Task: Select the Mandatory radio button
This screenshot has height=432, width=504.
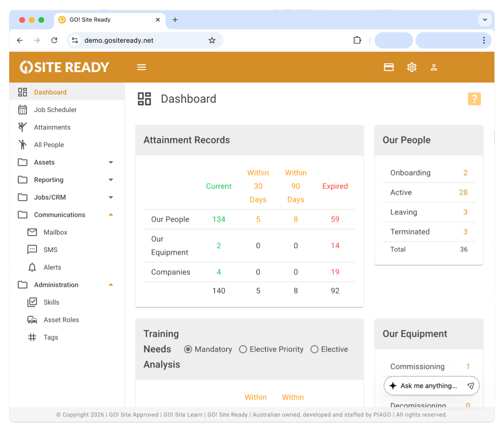Action: [188, 349]
